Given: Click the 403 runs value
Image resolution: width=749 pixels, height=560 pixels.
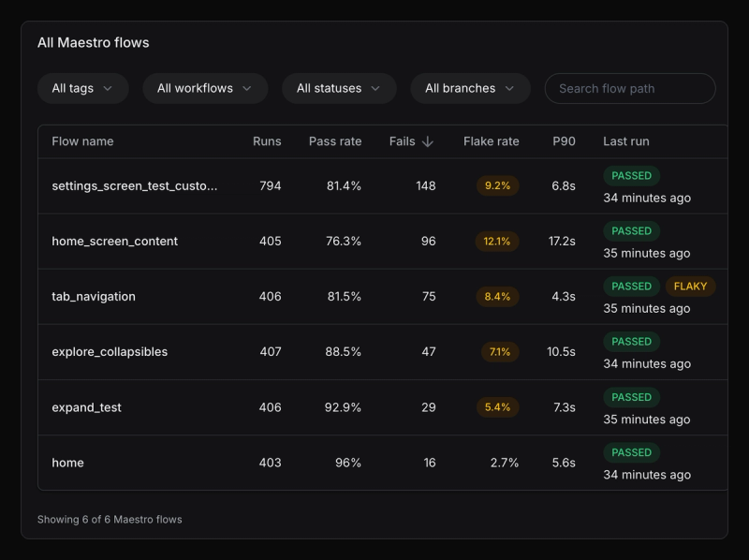Looking at the screenshot, I should point(271,463).
